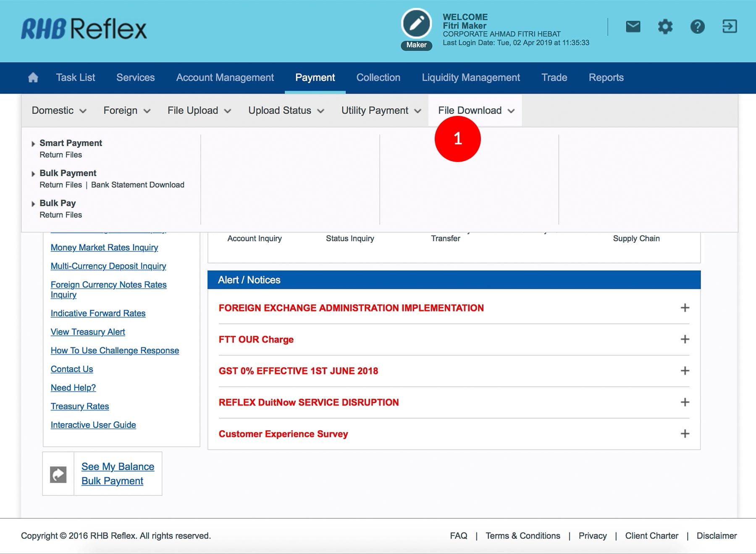Open the File Upload dropdown
Viewport: 756px width, 554px height.
[199, 110]
